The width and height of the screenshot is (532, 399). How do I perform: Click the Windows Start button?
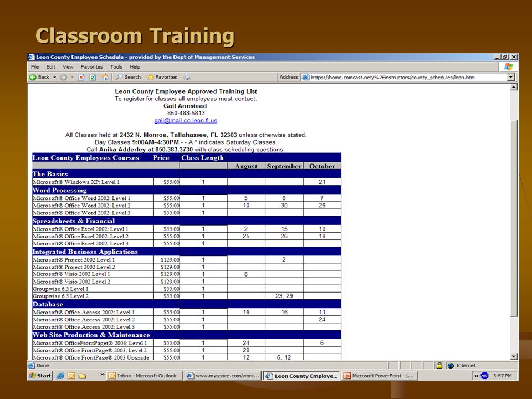tap(40, 376)
